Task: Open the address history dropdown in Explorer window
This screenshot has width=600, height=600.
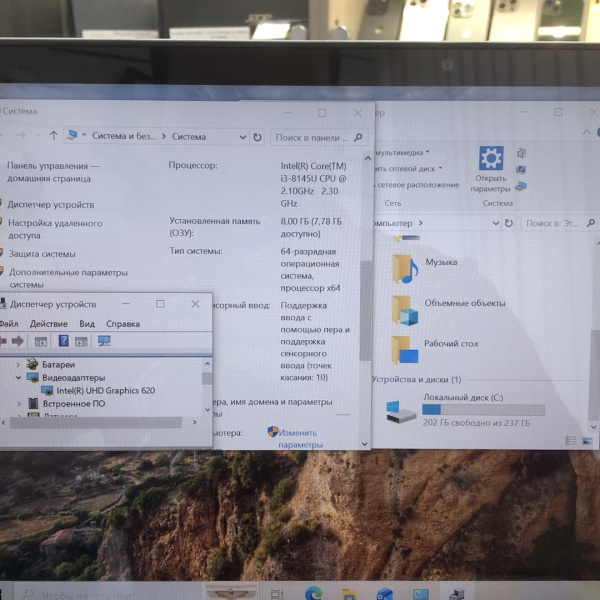Action: 496,223
